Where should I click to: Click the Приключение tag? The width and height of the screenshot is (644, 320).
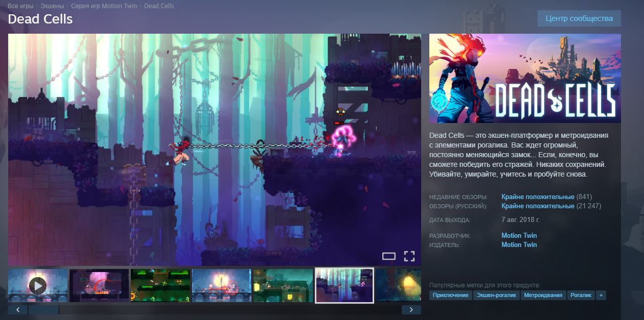click(x=450, y=296)
